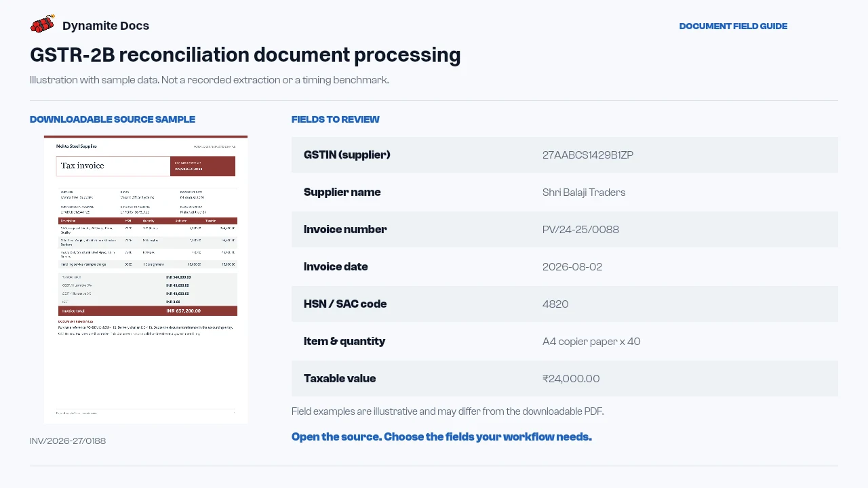The width and height of the screenshot is (868, 488).
Task: Click the Taxable value field label
Action: click(340, 378)
